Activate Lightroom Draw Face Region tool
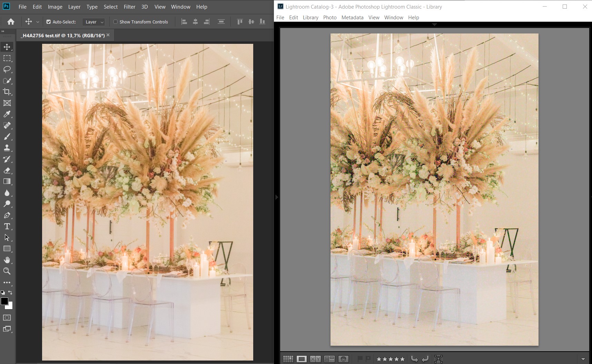This screenshot has height=364, width=592. pos(438,359)
